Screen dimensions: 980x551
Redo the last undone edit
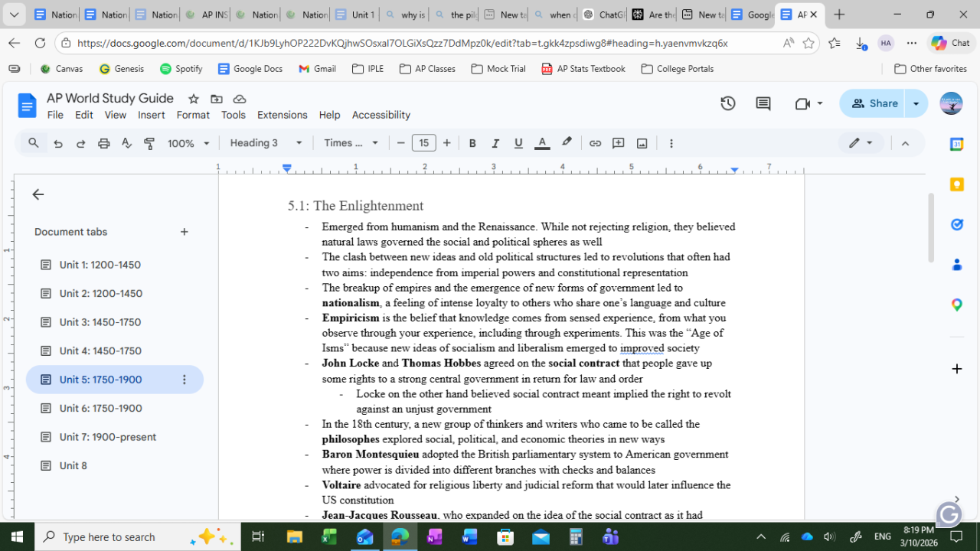click(x=80, y=143)
